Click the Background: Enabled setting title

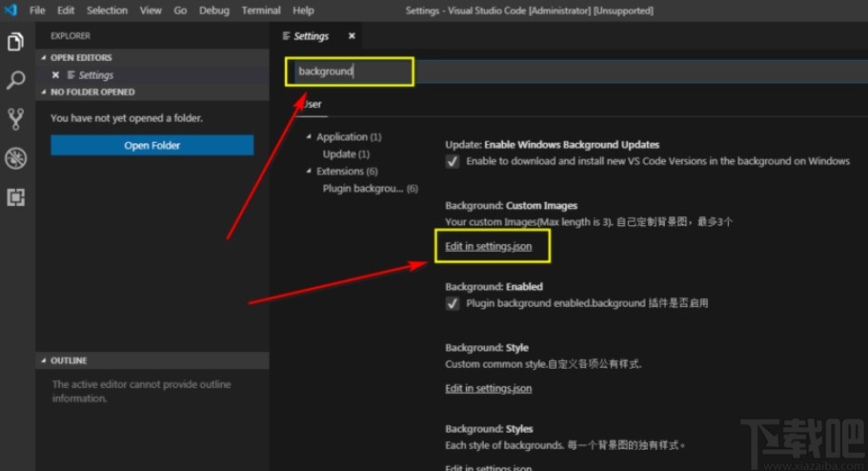click(x=494, y=287)
